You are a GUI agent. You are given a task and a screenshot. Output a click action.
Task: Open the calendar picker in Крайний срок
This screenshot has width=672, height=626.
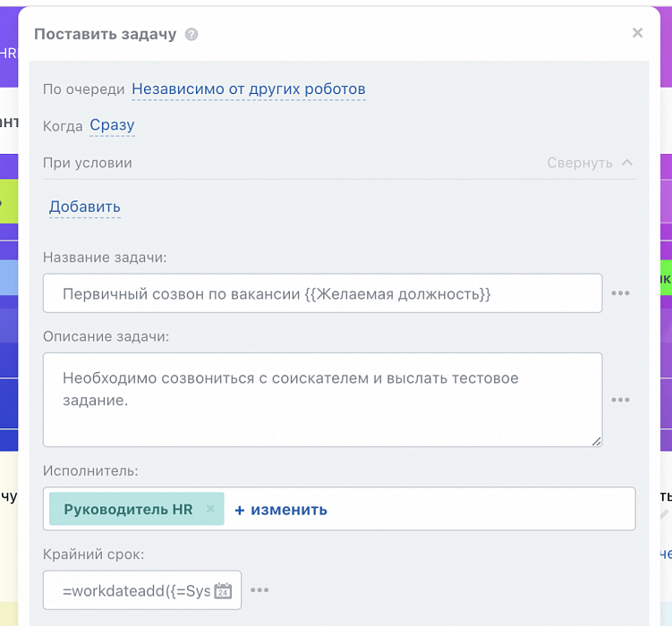[223, 590]
